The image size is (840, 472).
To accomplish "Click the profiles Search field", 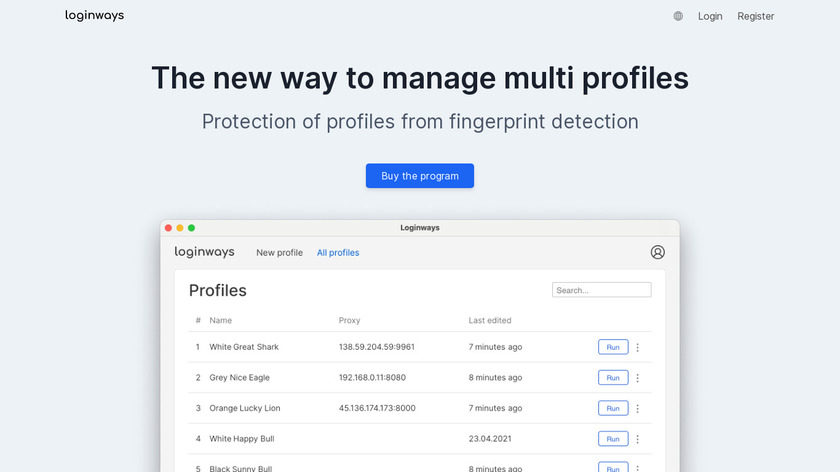I will (602, 290).
